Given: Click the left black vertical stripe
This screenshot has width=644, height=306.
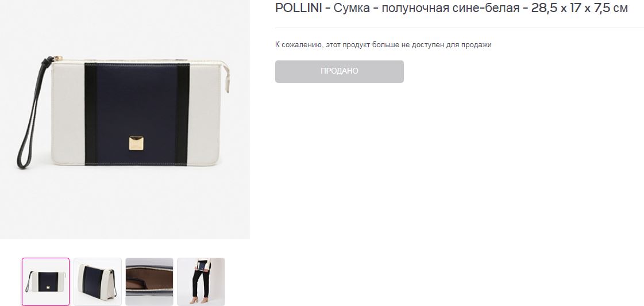Looking at the screenshot, I should (x=91, y=114).
